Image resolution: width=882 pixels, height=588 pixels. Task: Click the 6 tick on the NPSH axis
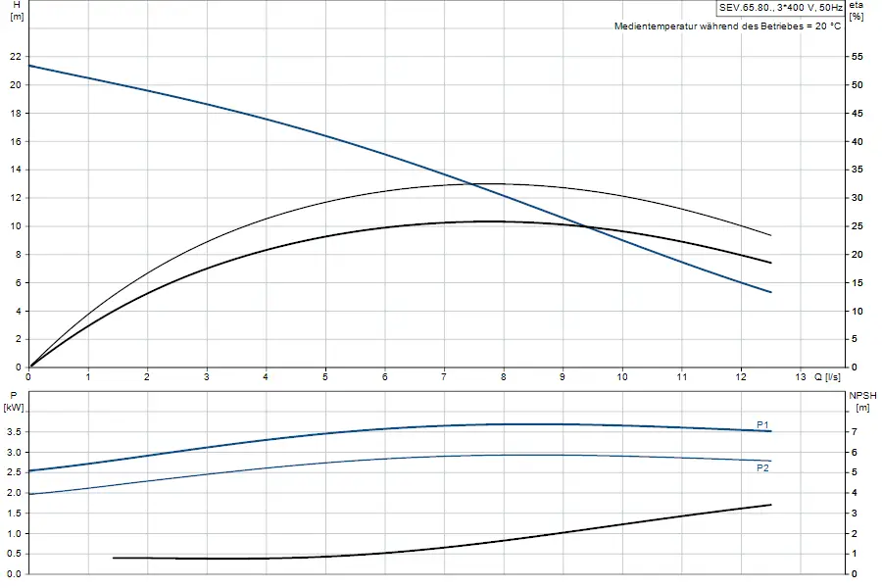(x=855, y=453)
